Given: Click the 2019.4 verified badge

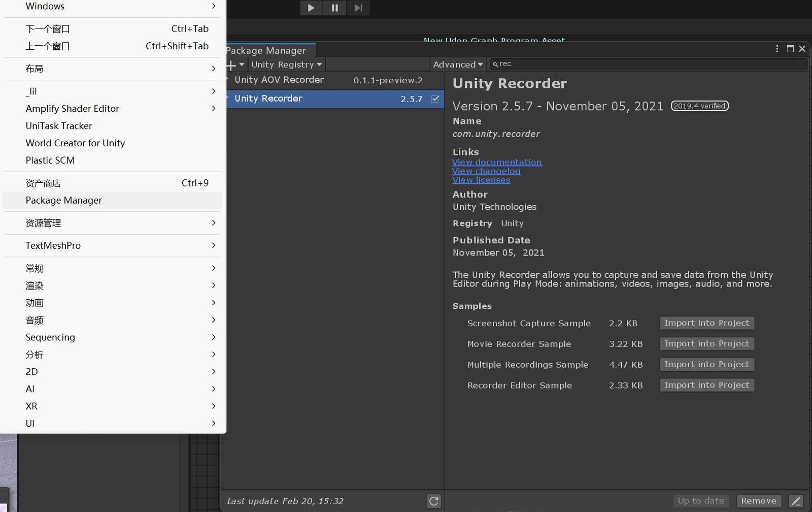Looking at the screenshot, I should [700, 106].
